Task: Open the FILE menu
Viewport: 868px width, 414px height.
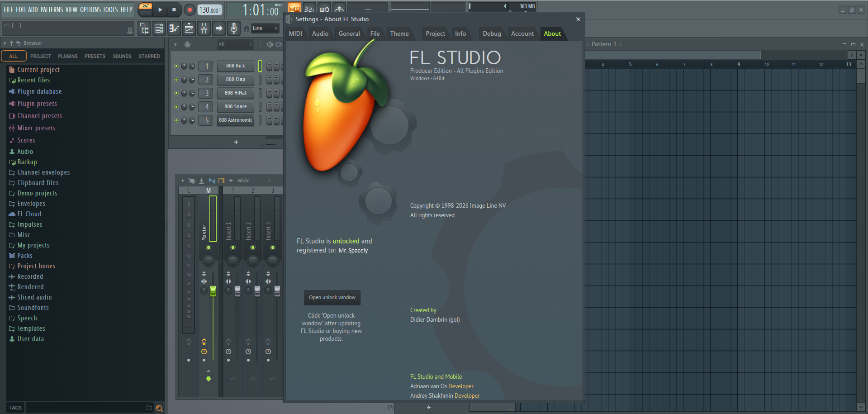Action: coord(9,10)
